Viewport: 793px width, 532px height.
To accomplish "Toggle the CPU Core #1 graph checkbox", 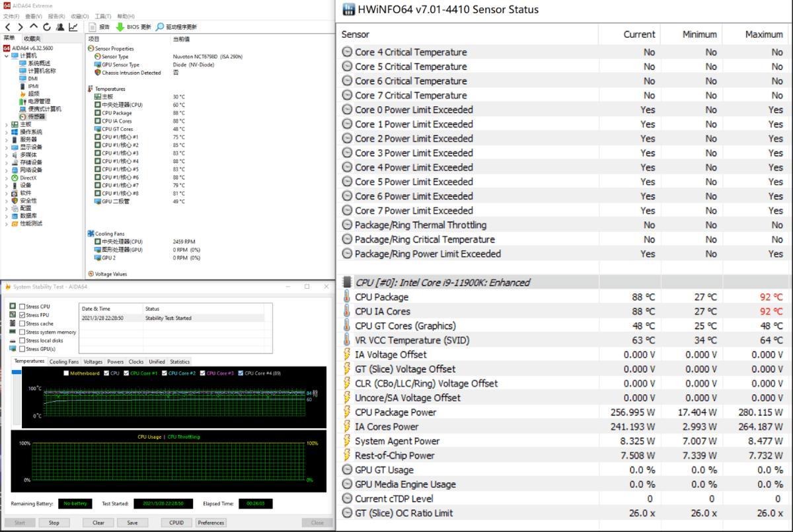I will 127,373.
